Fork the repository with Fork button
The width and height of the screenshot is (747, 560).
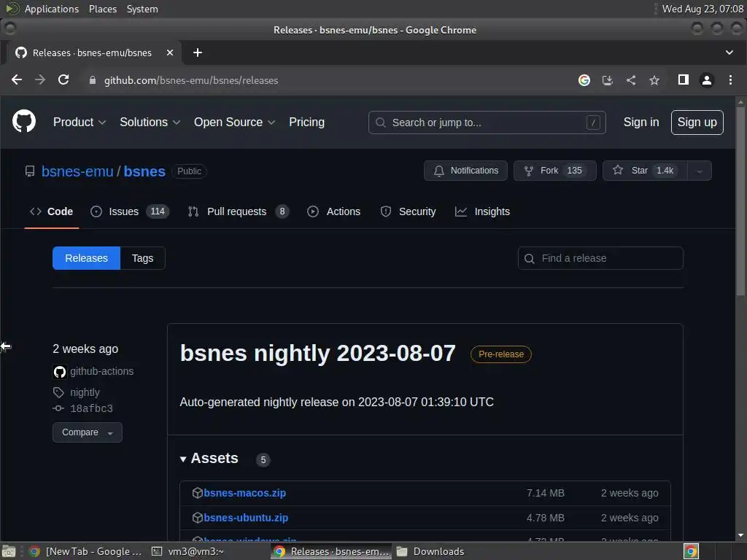coord(555,171)
